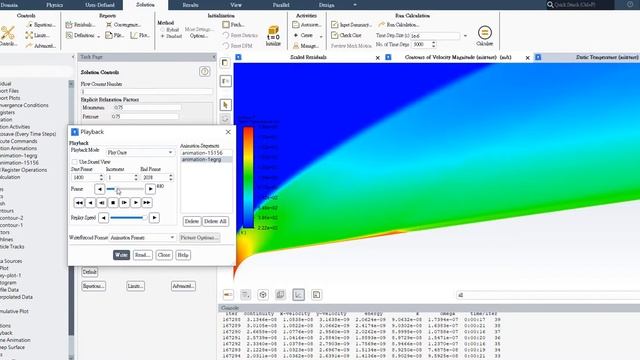Click the Replay Speed slider
Image resolution: width=640 pixels, height=360 pixels.
click(129, 218)
